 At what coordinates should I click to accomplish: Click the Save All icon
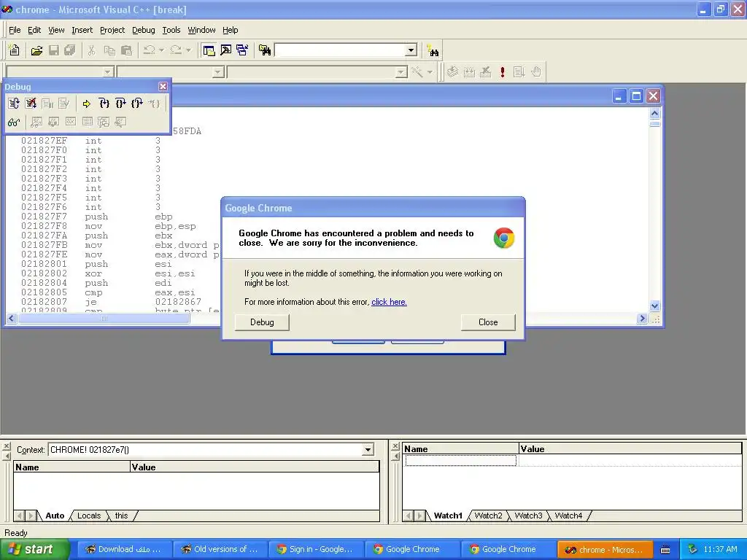[x=70, y=50]
